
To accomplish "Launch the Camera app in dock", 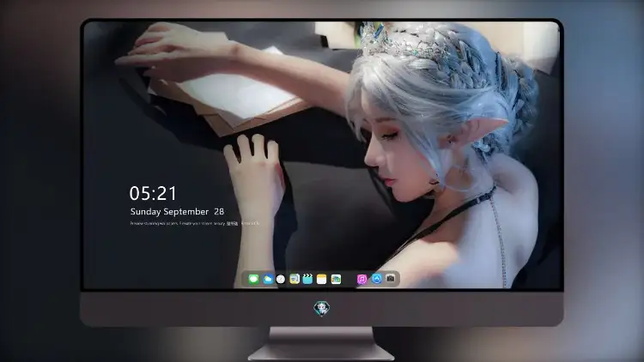I will (x=391, y=279).
